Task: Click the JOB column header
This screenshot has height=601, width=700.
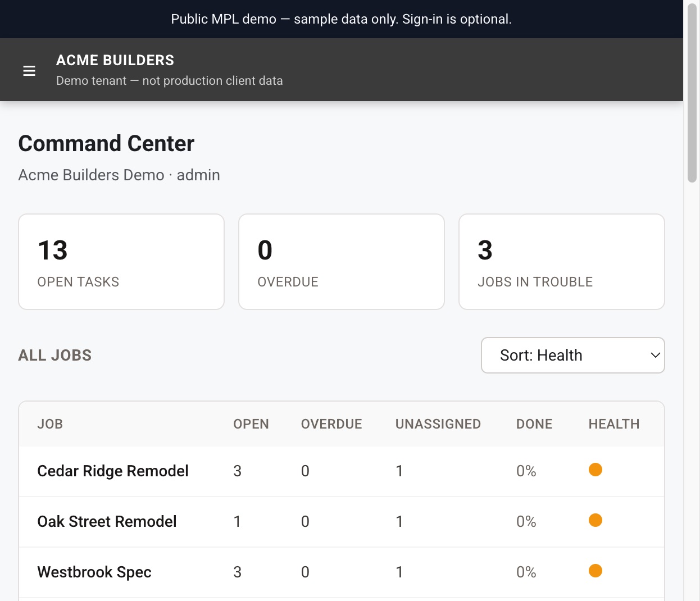Action: tap(50, 424)
